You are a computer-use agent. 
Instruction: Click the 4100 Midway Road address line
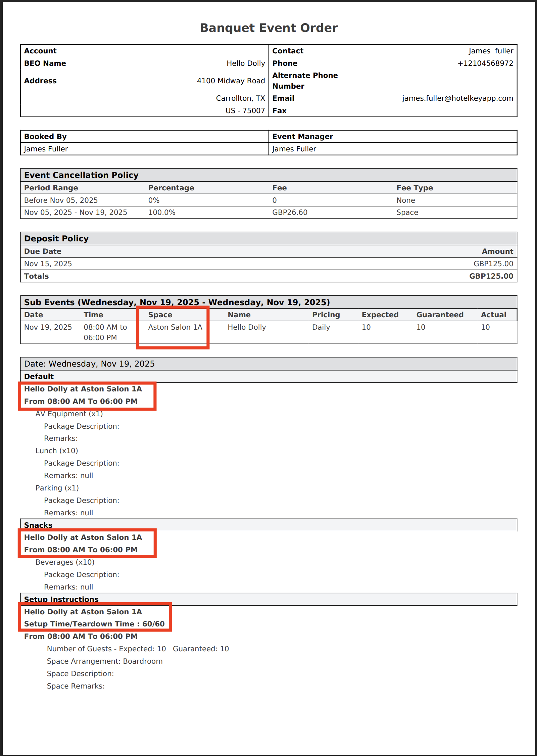[231, 81]
